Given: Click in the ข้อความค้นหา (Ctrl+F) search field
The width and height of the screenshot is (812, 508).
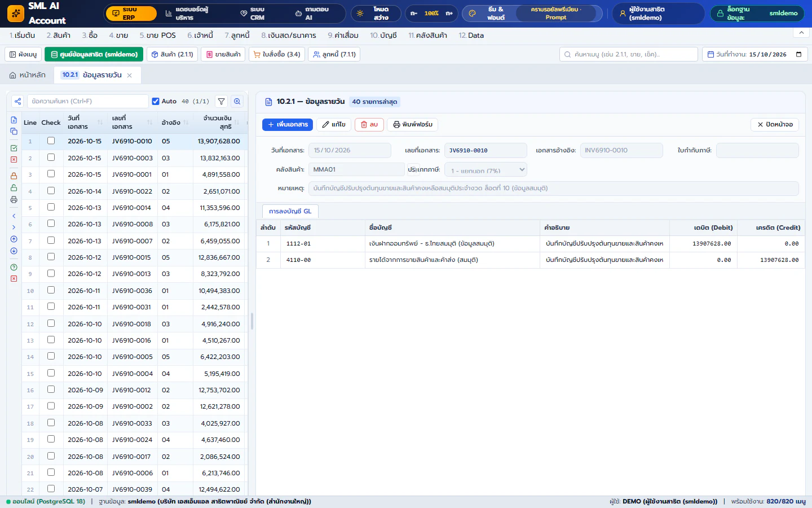Looking at the screenshot, I should tap(87, 102).
